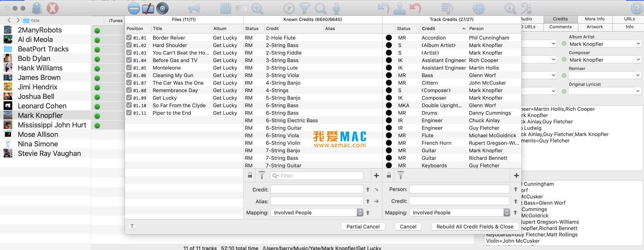Click the single music note toolbar icon
This screenshot has width=644, height=250.
[x=479, y=8]
